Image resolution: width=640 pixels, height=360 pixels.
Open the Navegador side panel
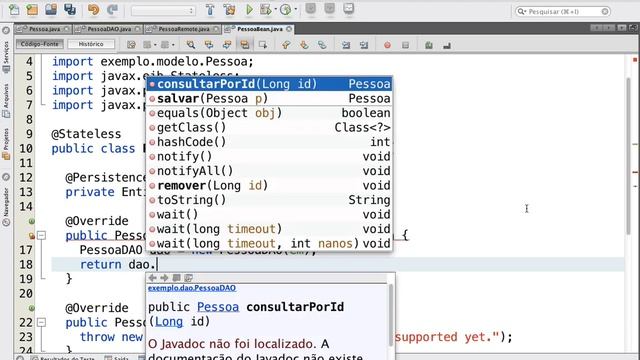pyautogui.click(x=6, y=207)
